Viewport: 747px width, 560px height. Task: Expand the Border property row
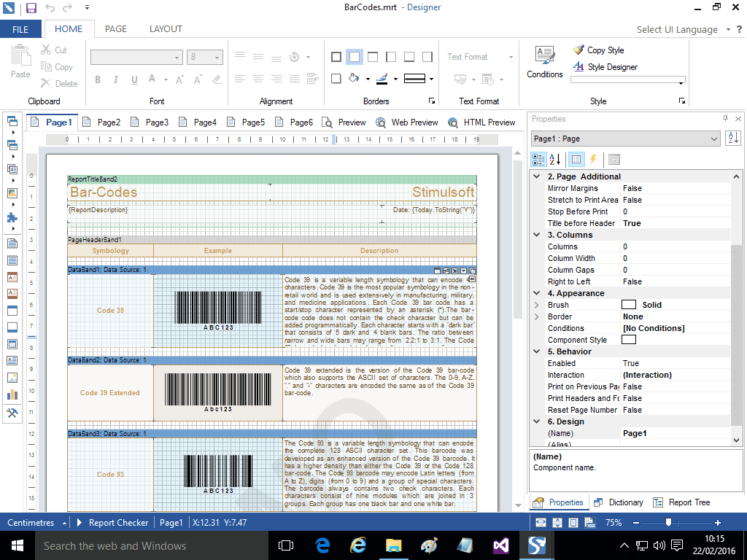pyautogui.click(x=537, y=316)
